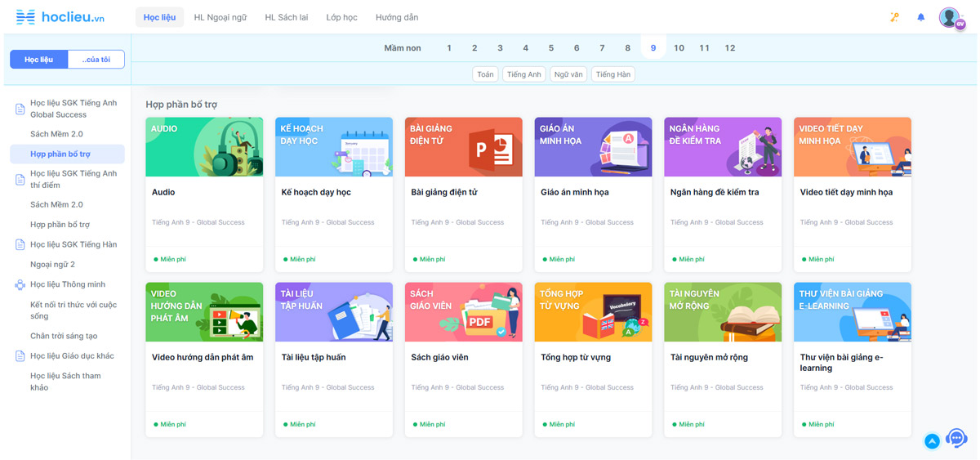Open Thư viện bài giảng e-learning card image

(x=853, y=312)
